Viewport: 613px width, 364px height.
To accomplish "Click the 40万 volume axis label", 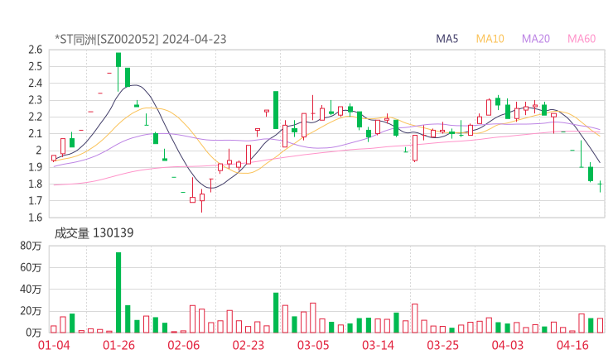I will 31,290.
